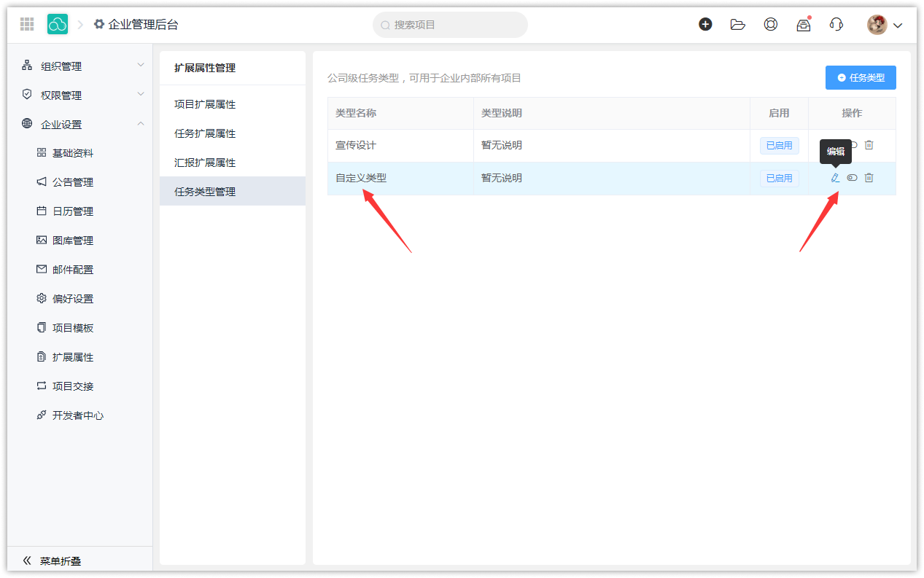
Task: Click the 图库管理 picture icon
Action: [x=42, y=241]
